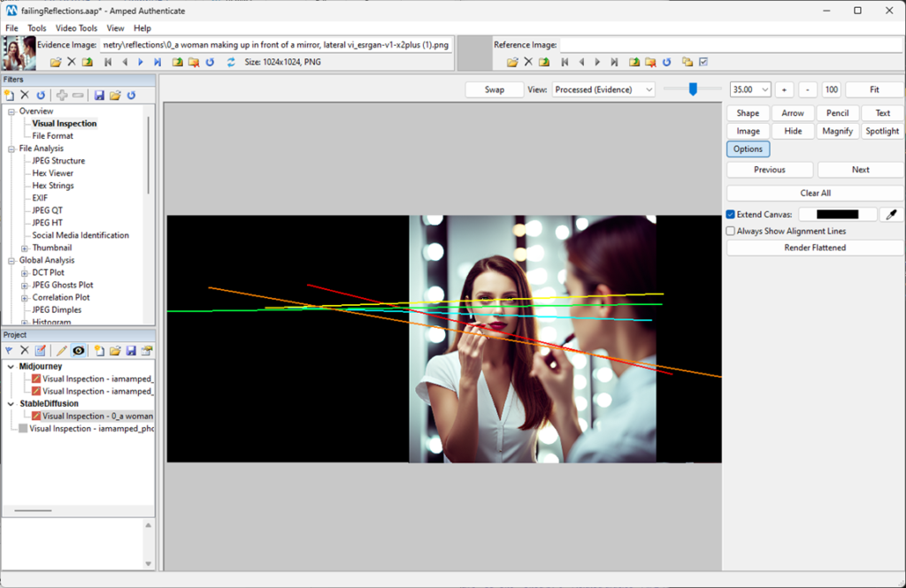Click the Magnify annotation button
906x588 pixels.
coord(837,131)
